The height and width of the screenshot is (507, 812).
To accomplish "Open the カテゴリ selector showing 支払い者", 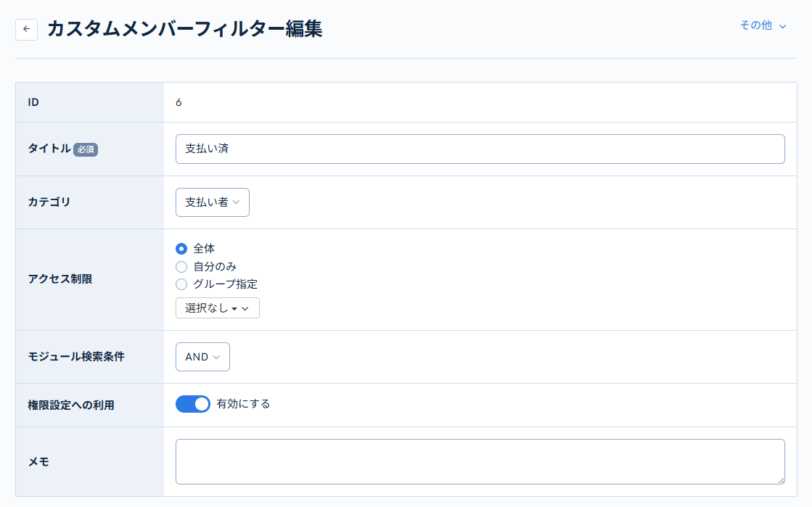I will click(212, 202).
